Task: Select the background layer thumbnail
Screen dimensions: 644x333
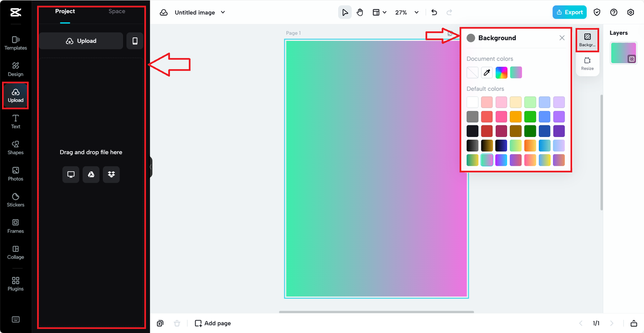Action: coord(624,53)
